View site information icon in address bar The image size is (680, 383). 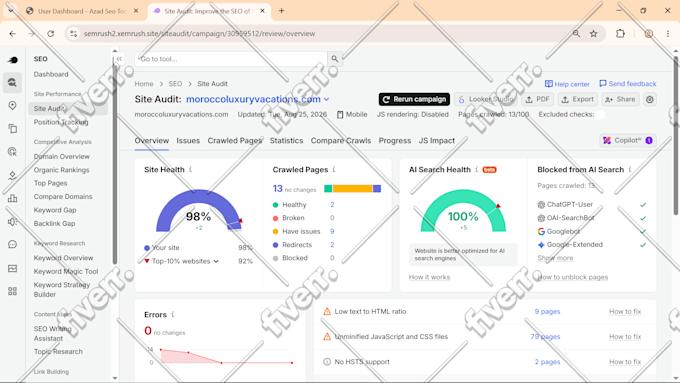73,33
